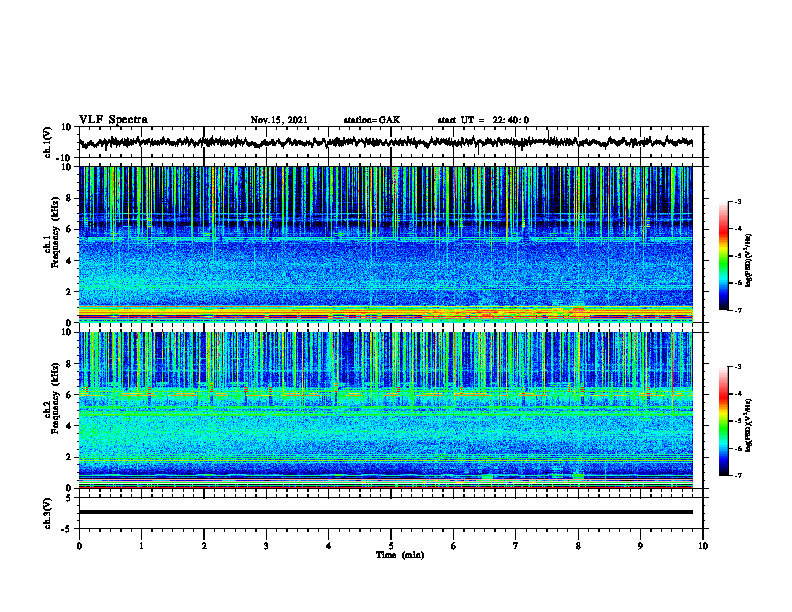
Task: Select the date label "Nov.15, 2021"
Action: pyautogui.click(x=279, y=120)
